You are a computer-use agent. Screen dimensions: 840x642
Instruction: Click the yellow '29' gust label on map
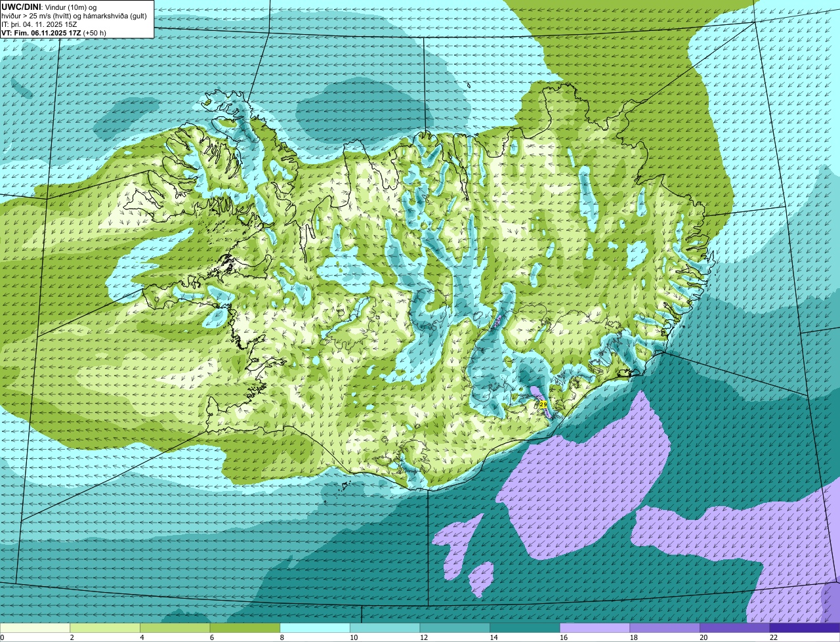543,404
